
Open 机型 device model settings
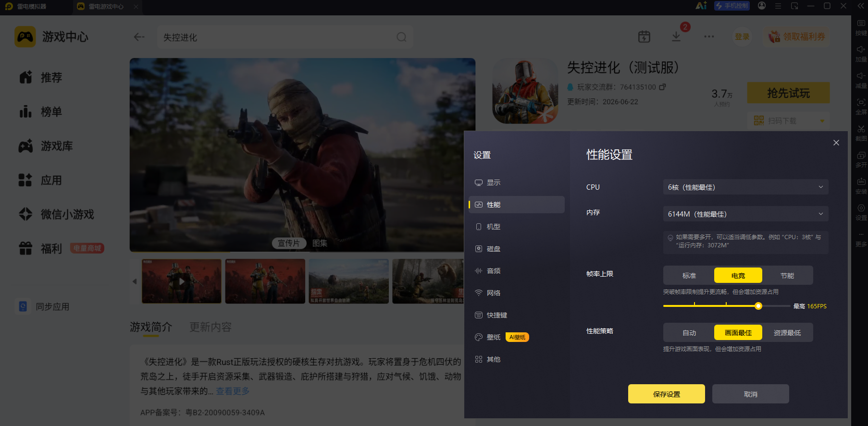516,227
